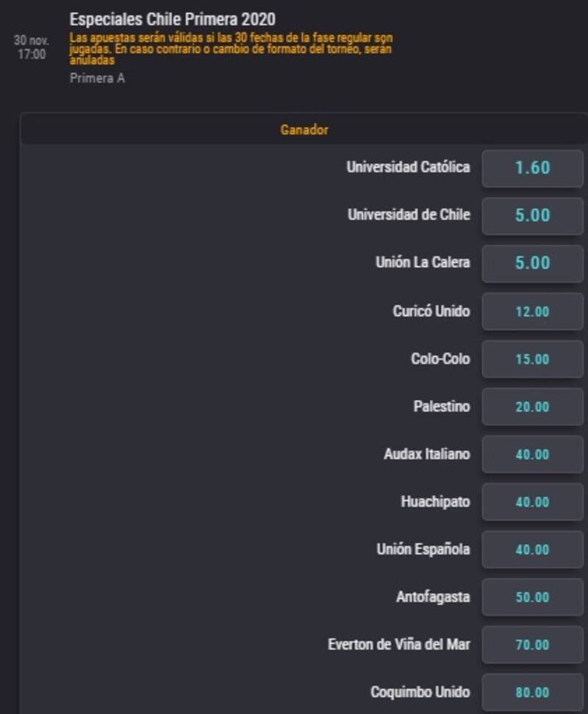Click the Primera A league label
The width and height of the screenshot is (588, 714).
point(98,79)
